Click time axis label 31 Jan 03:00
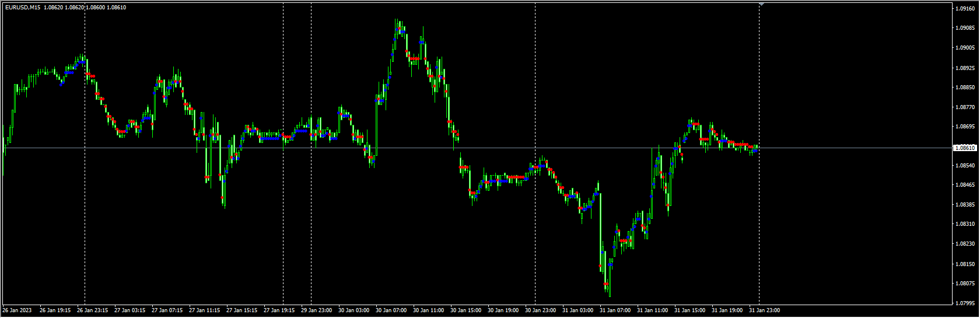The height and width of the screenshot is (318, 980). click(x=577, y=310)
